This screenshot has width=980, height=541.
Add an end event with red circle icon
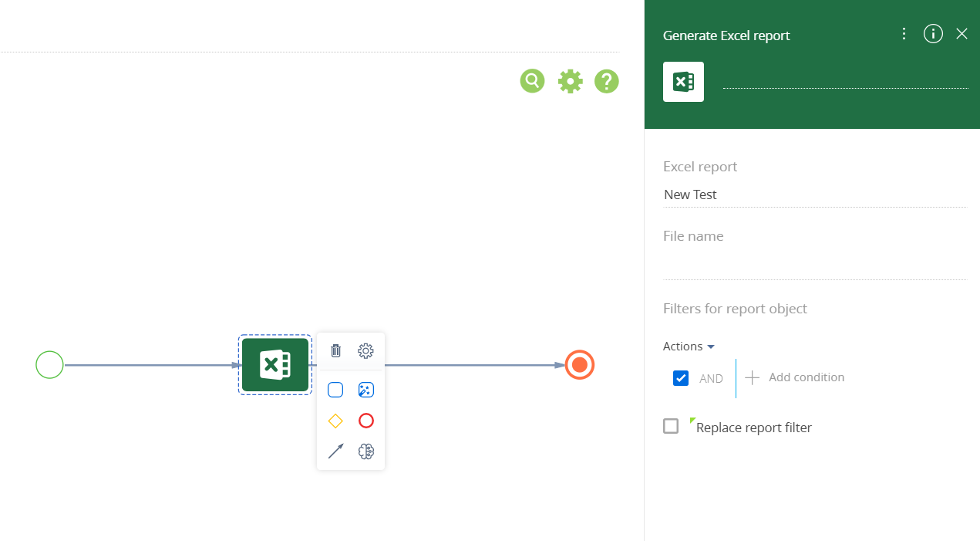click(x=366, y=421)
